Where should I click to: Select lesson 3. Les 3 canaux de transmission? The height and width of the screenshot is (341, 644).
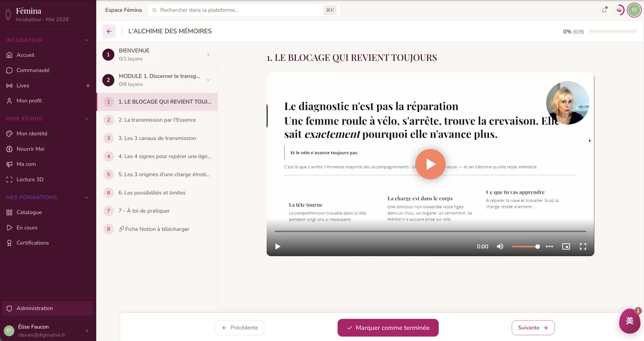(157, 138)
